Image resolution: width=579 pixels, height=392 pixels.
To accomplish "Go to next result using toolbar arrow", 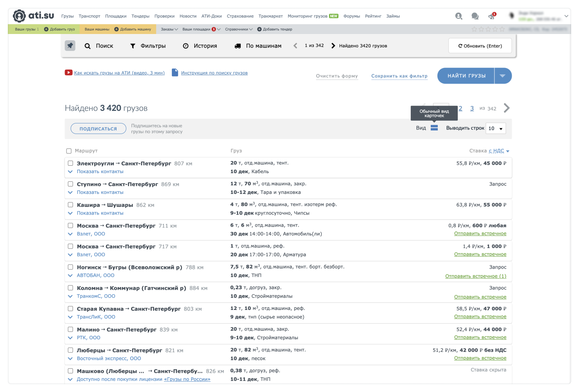I will 333,46.
